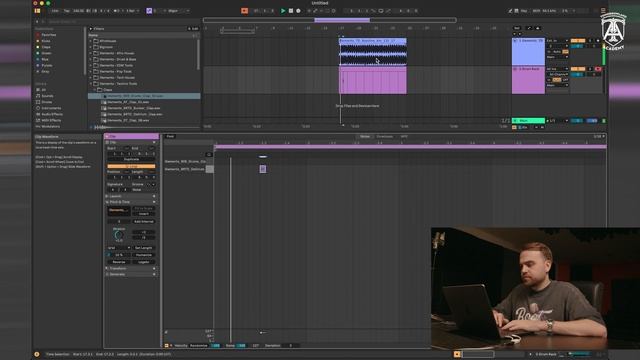This screenshot has height=360, width=640.
Task: Select the Blue collection
Action: tap(45, 59)
